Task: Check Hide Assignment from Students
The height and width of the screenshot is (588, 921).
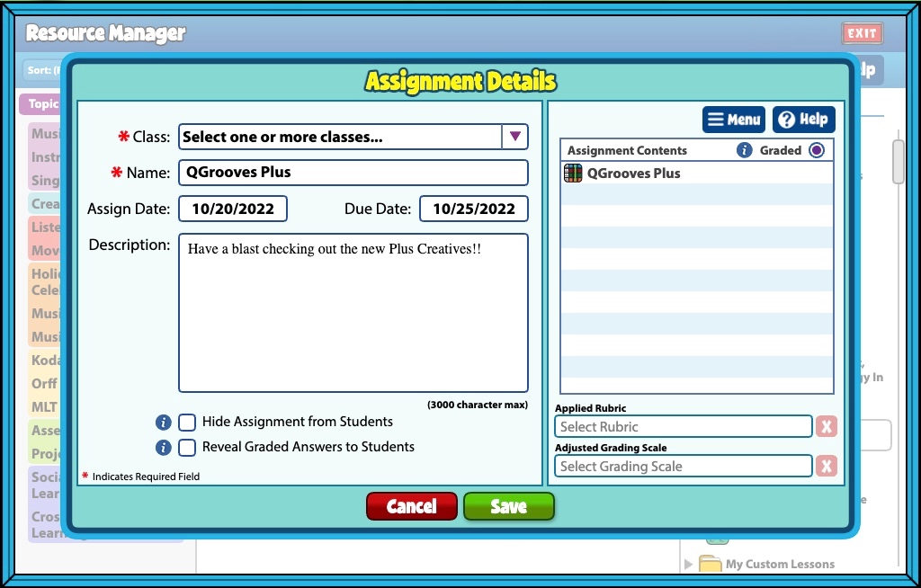Action: tap(187, 423)
